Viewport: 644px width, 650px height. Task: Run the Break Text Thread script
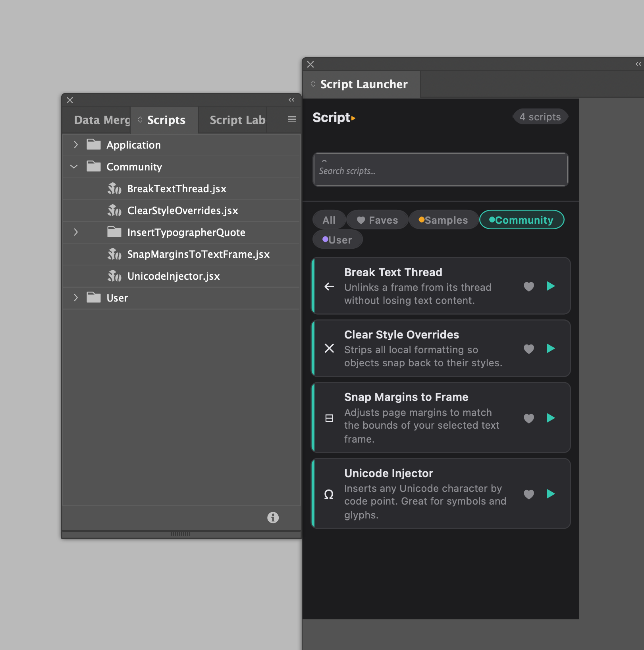551,286
